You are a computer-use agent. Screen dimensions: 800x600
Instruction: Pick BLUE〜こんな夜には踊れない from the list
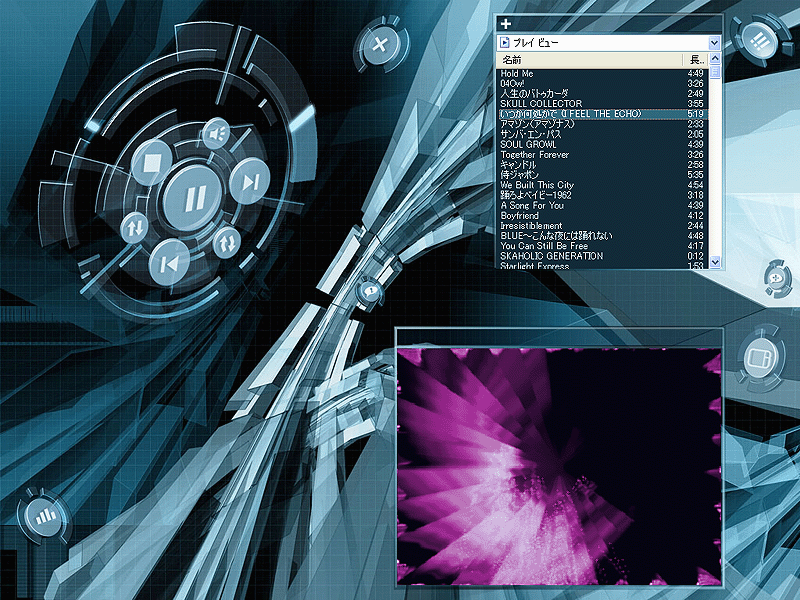(603, 236)
